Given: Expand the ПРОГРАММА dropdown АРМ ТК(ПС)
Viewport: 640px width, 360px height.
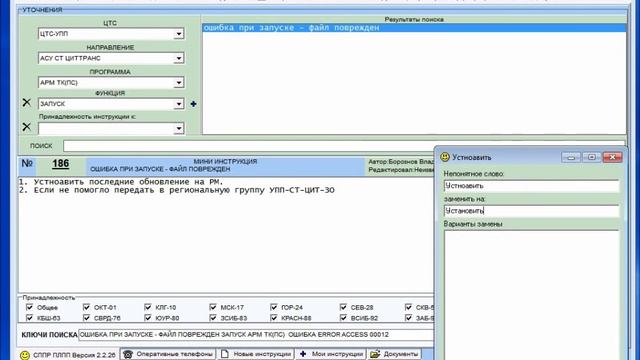Looking at the screenshot, I should pyautogui.click(x=179, y=83).
